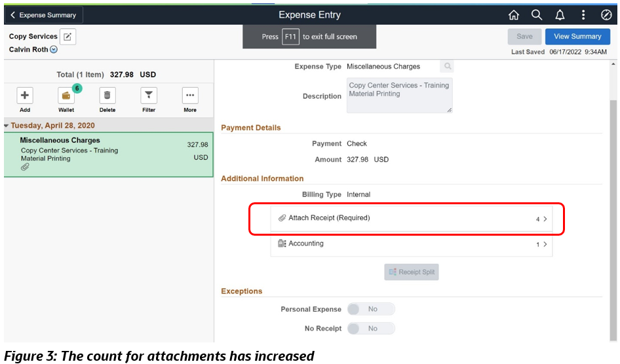The width and height of the screenshot is (620, 364).
Task: Open the Filter tool
Action: (x=149, y=96)
